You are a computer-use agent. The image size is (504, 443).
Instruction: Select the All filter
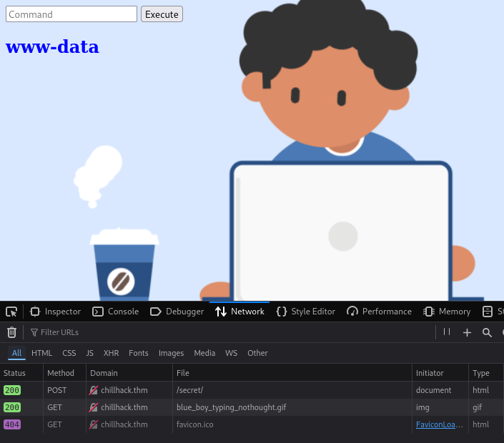[16, 353]
